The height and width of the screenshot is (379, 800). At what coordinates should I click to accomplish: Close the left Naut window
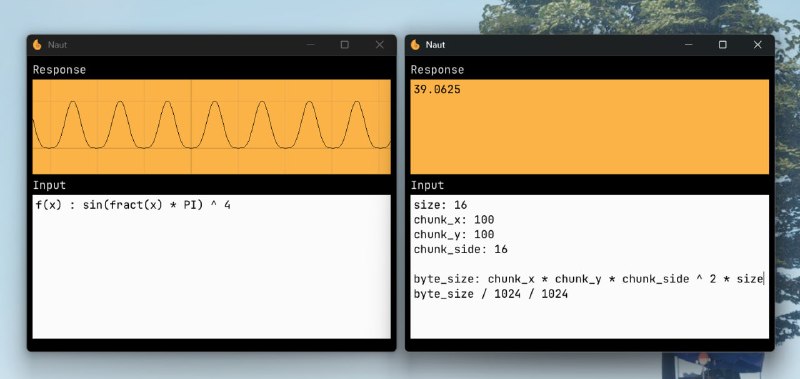(x=380, y=45)
